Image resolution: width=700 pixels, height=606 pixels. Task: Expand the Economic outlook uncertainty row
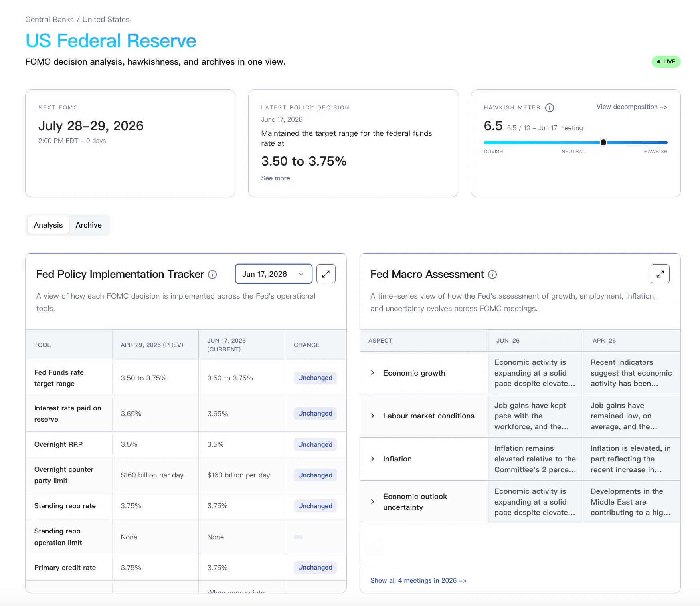372,502
